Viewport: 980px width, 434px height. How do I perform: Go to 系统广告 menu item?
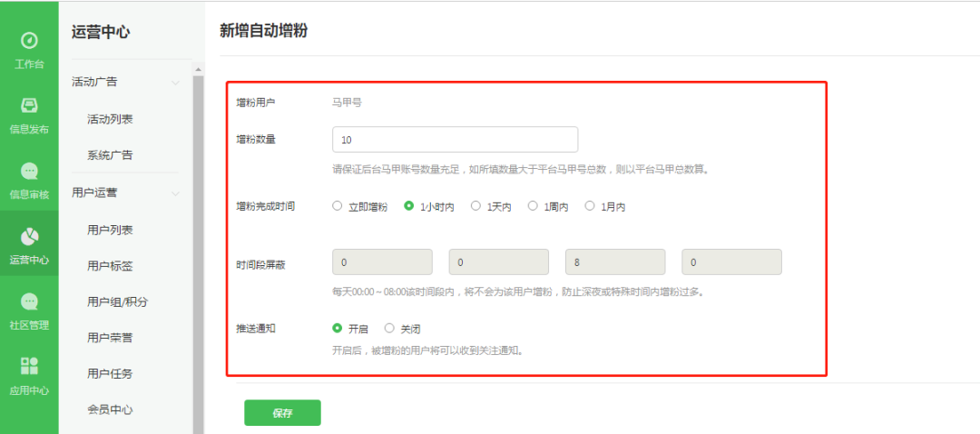[110, 155]
